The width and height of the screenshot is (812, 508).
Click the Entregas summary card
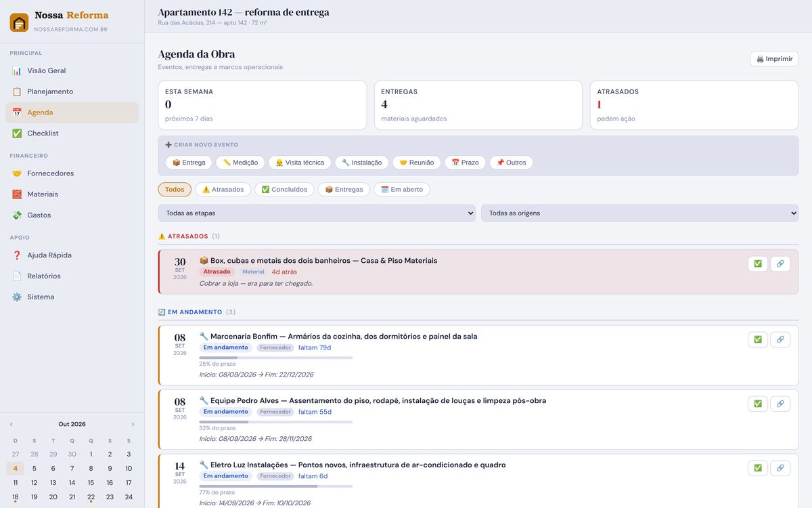[478, 105]
